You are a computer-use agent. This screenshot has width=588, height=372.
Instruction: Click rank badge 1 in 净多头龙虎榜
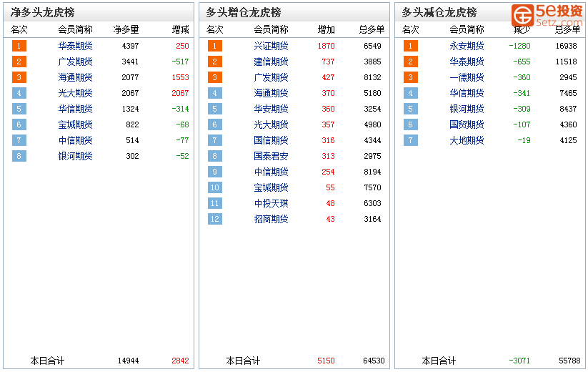(19, 46)
